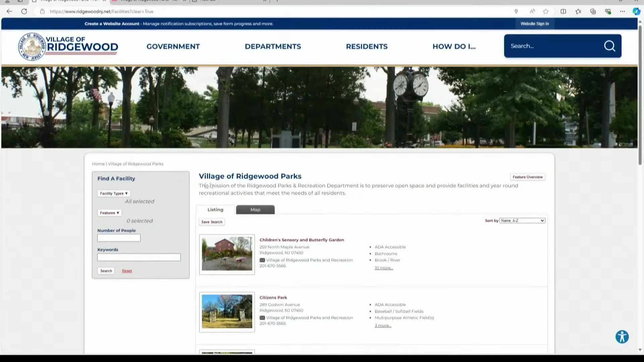This screenshot has width=644, height=362.
Task: Click the Reset link
Action: tap(127, 271)
